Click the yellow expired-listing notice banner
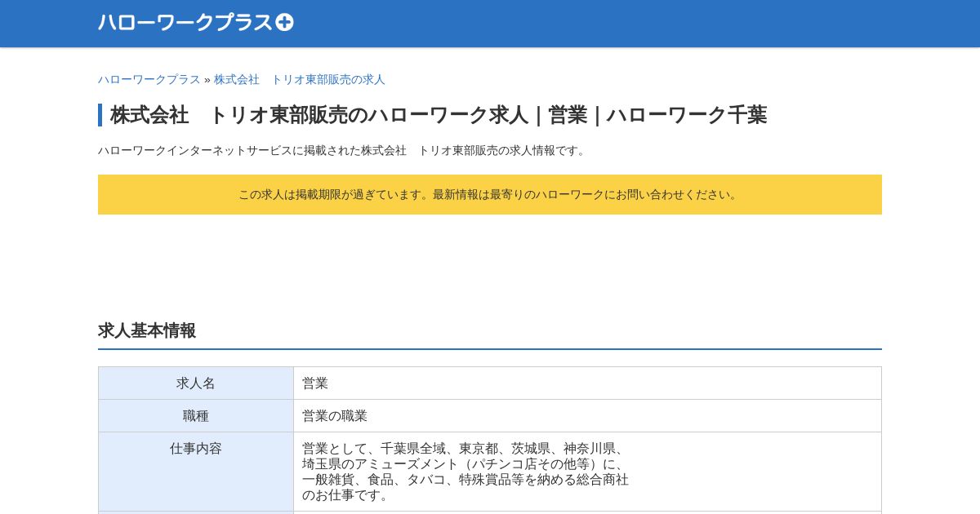This screenshot has width=980, height=514. click(x=490, y=194)
